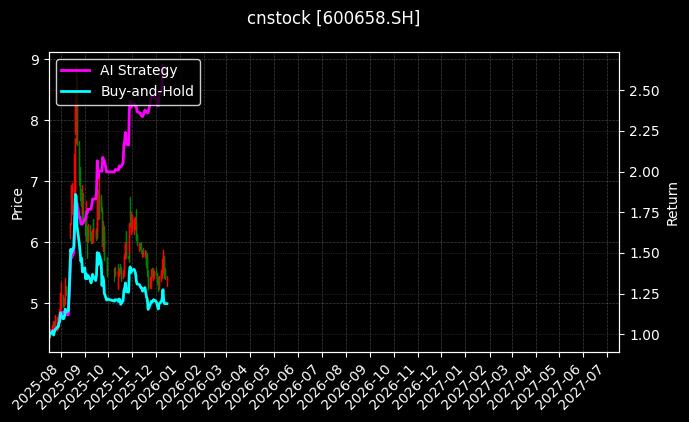Click the cyan line swatch in legend
The image size is (689, 422).
tap(76, 91)
